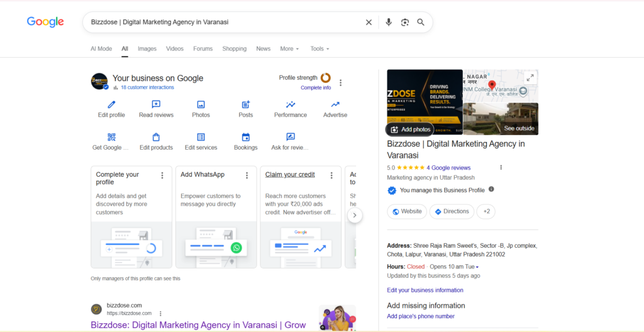Switch to News tab
Image resolution: width=644 pixels, height=332 pixels.
[264, 48]
